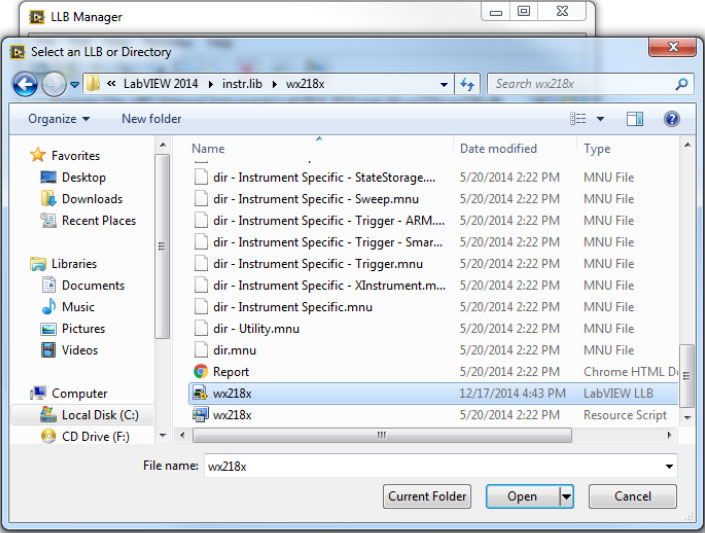
Task: Click the horizontal scrollbar in file list
Action: [x=380, y=436]
